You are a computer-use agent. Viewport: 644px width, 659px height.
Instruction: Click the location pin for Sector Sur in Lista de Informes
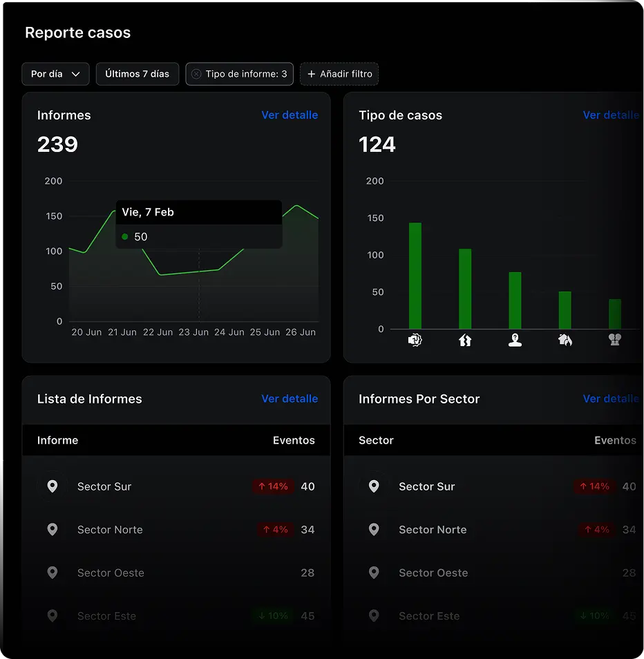point(52,486)
